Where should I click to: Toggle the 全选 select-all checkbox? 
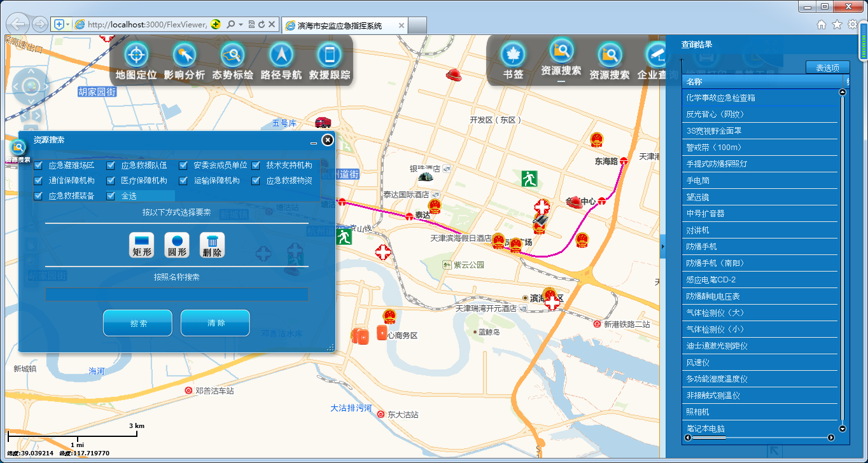pos(110,196)
